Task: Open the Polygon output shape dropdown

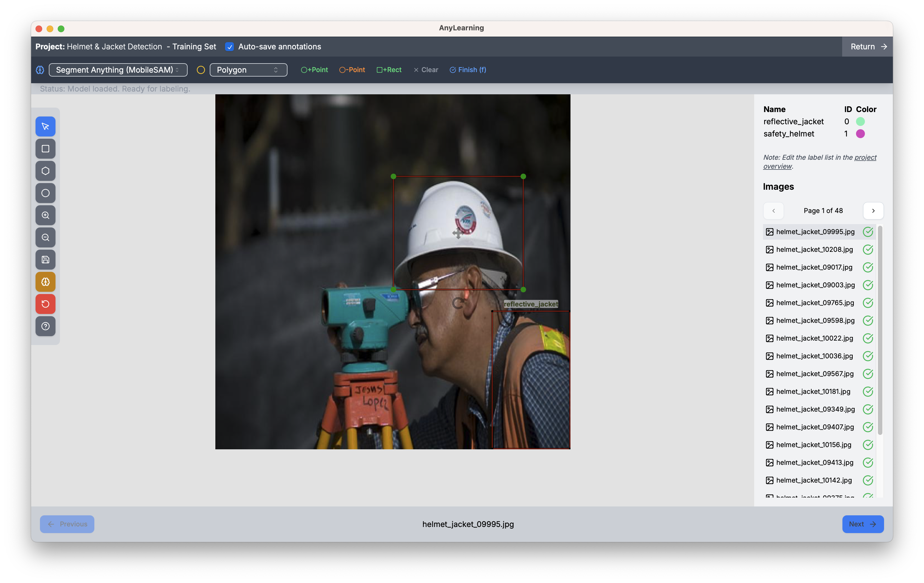Action: point(248,70)
